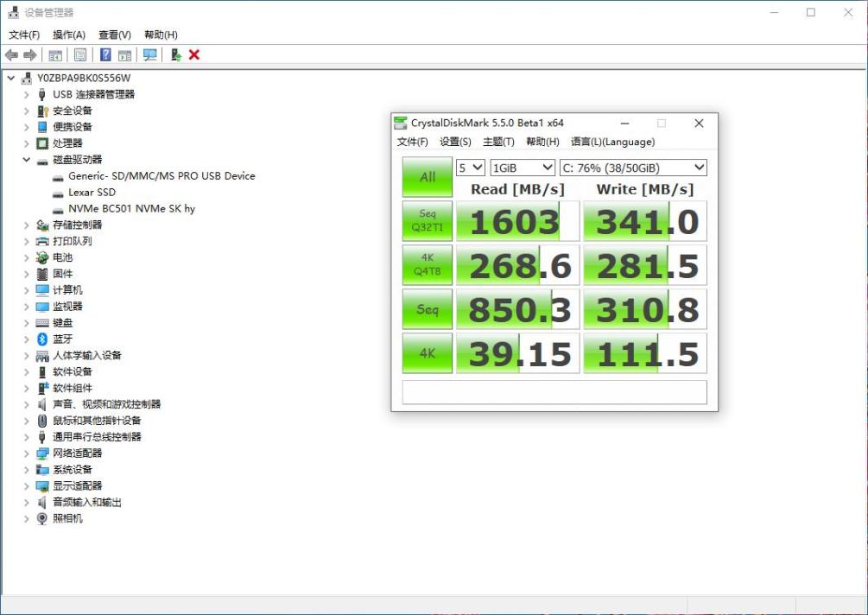Click the camera category icon
The height and width of the screenshot is (615, 868).
coord(42,518)
